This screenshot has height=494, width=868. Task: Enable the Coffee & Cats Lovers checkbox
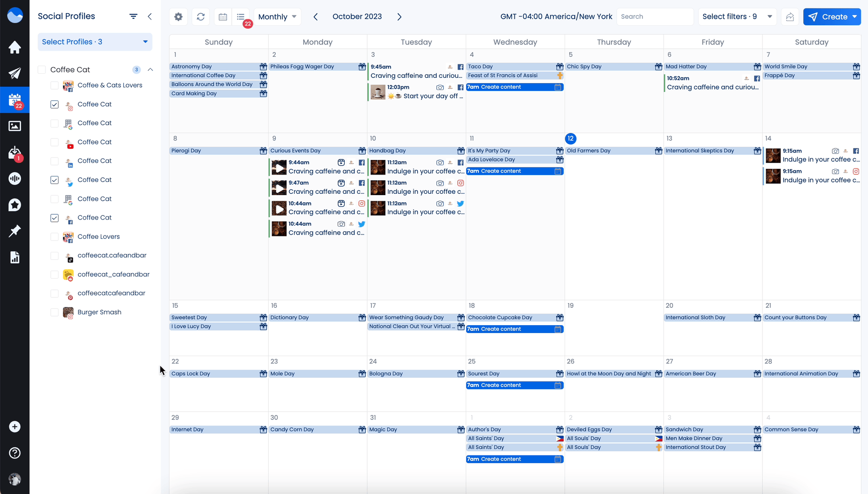point(54,85)
